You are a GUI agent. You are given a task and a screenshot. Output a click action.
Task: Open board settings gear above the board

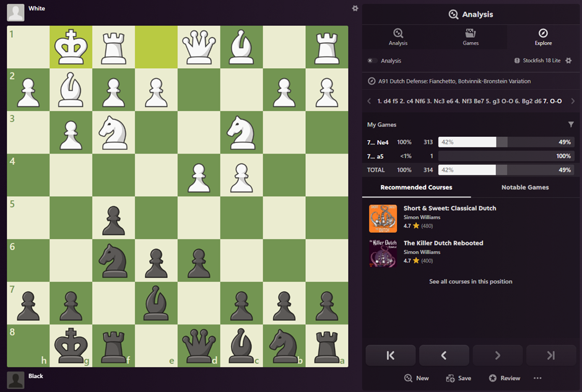click(x=355, y=8)
